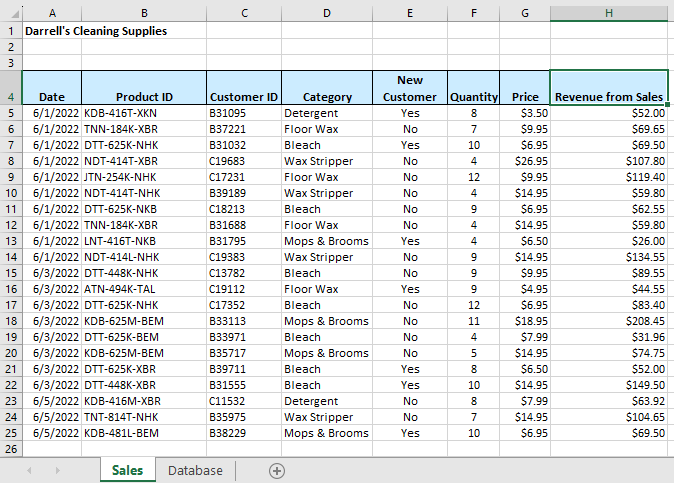Click the Darrell's Cleaning Supplies title cell

(x=96, y=31)
